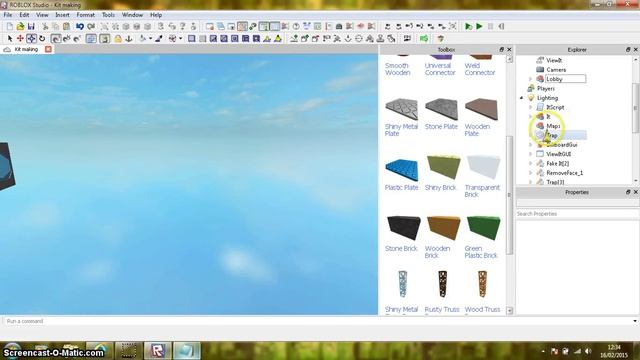
Task: Click the Reset playback icon
Action: coord(501,27)
